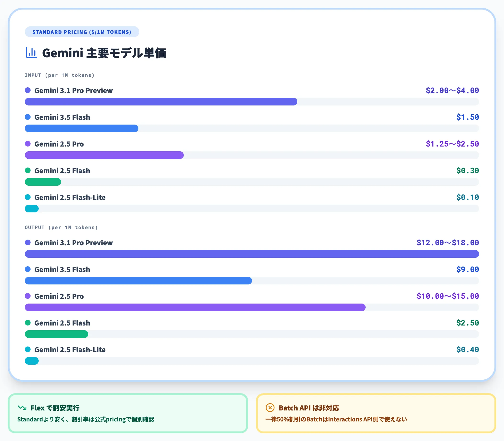Image resolution: width=504 pixels, height=441 pixels.
Task: Click the Batch API は非対応 card title
Action: click(x=309, y=408)
